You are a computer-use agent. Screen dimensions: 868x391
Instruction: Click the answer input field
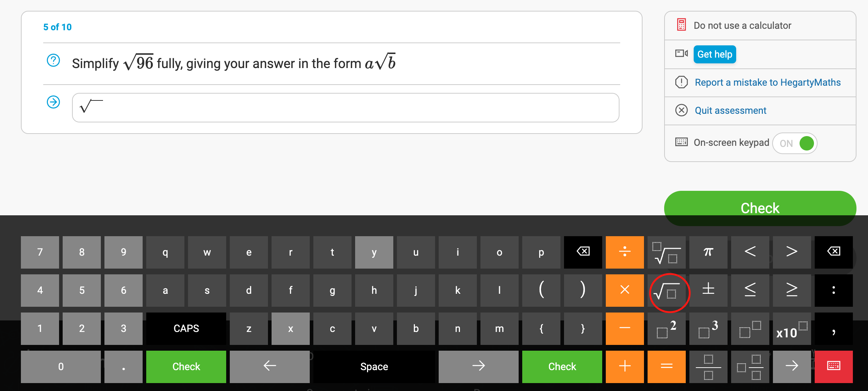(345, 107)
